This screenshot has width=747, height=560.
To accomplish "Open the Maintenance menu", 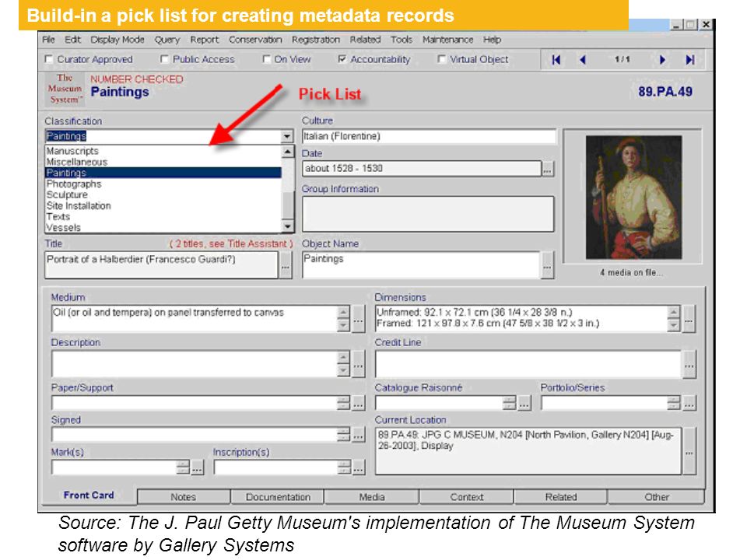I will (x=448, y=40).
